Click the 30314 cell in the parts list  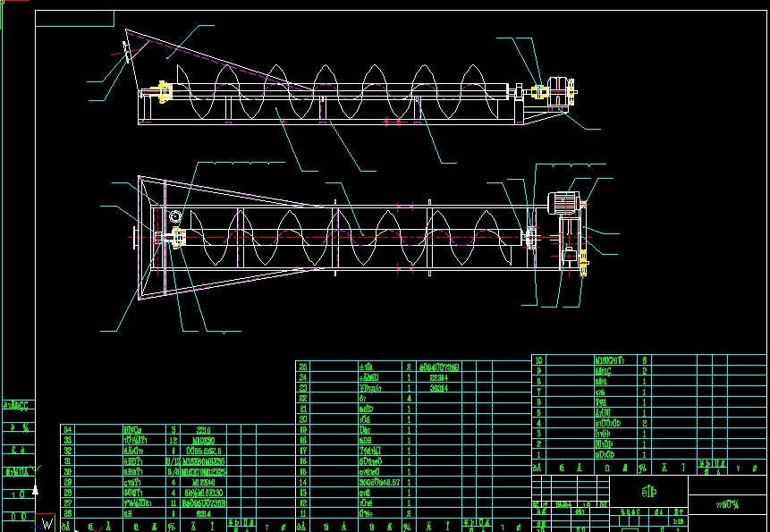click(x=438, y=388)
